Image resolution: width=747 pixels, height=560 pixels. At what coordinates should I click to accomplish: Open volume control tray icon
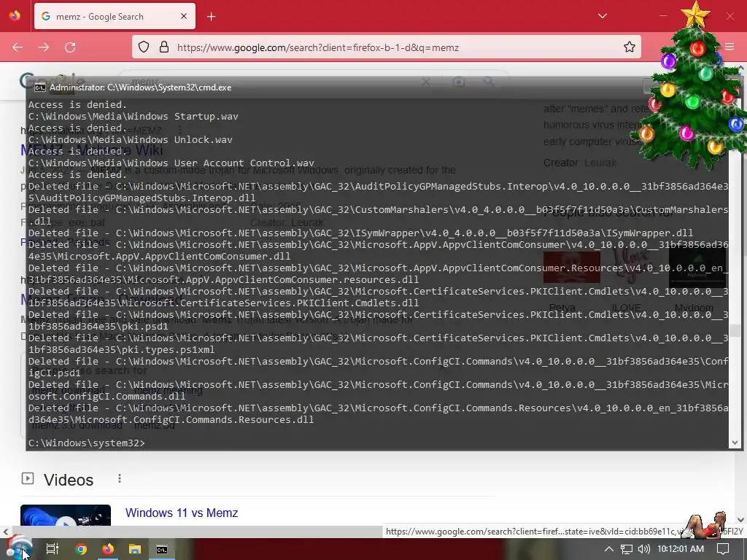point(643,549)
